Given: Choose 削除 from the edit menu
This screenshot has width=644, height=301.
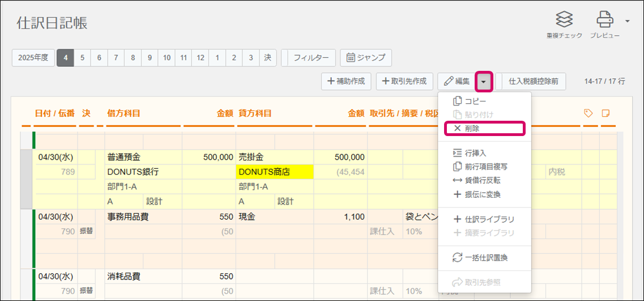Looking at the screenshot, I should 484,129.
